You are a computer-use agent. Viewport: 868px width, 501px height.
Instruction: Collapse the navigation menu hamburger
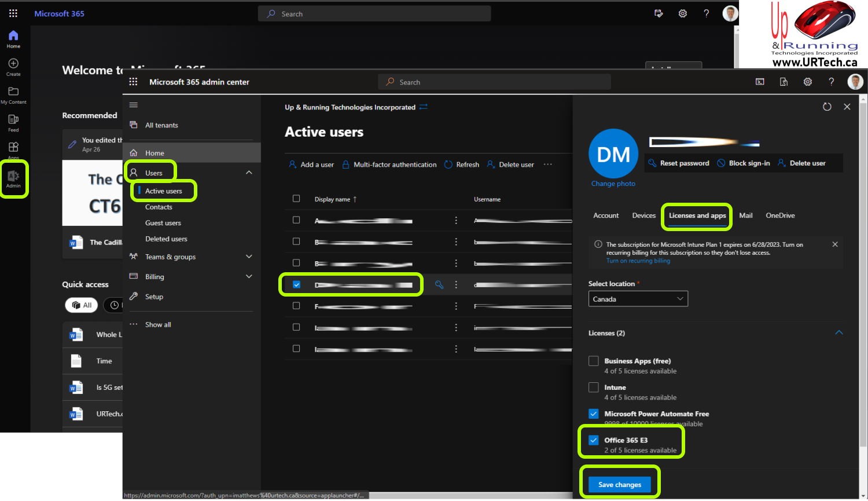point(134,105)
